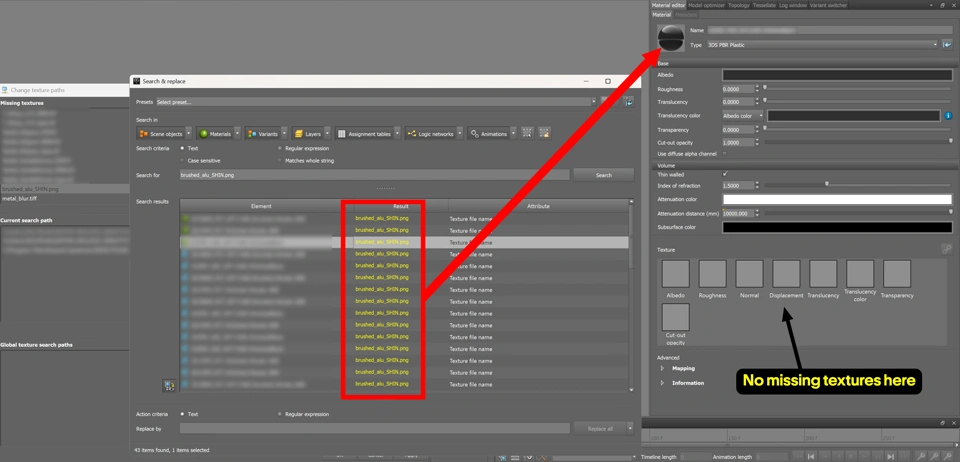Switch to the Log window tab

(x=793, y=5)
